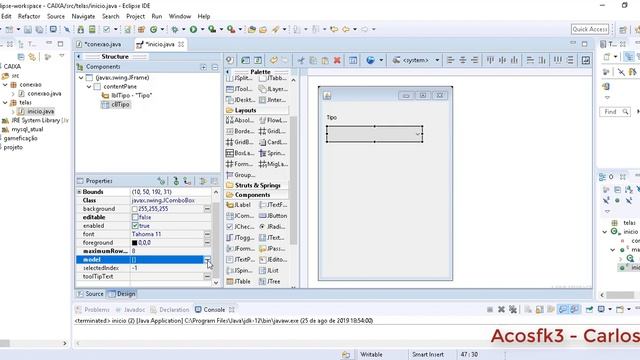The height and width of the screenshot is (360, 640).
Task: Click the green Run button in main toolbar
Action: tap(193, 29)
